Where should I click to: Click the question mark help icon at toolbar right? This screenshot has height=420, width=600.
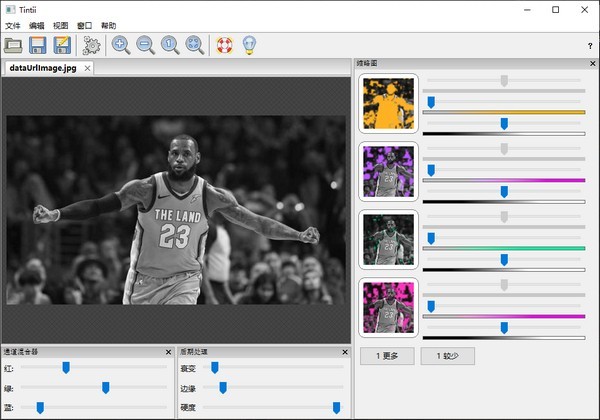[590, 46]
